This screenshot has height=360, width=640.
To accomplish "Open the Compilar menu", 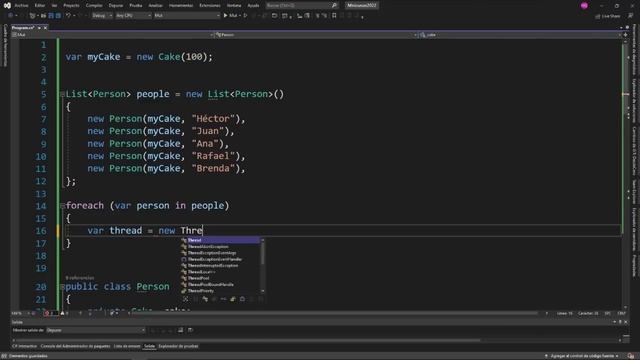I will pos(94,5).
